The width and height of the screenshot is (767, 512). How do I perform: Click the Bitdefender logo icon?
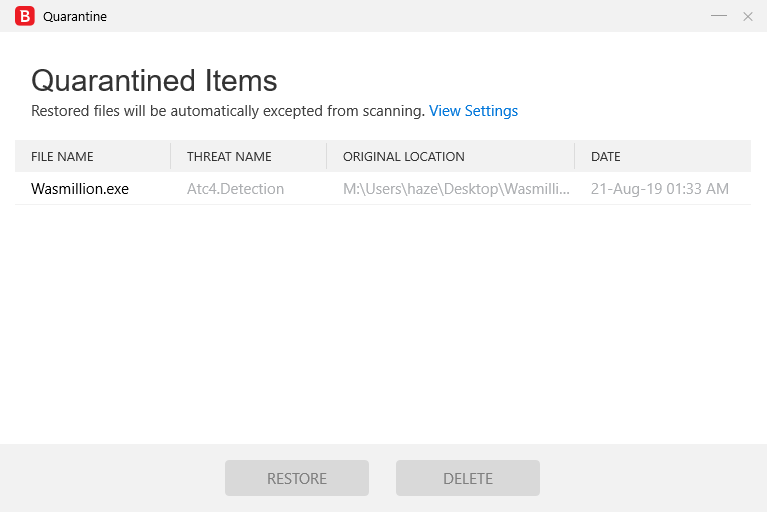[x=25, y=16]
